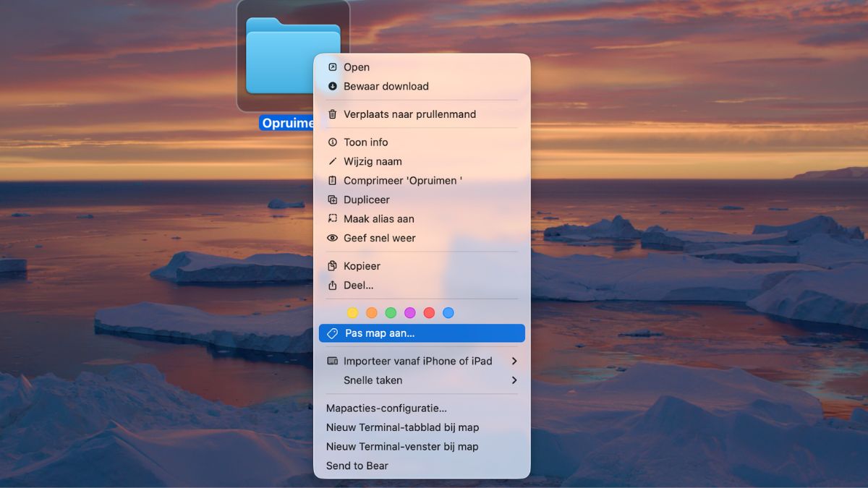Click the Open arrow icon in menu
The width and height of the screenshot is (868, 488).
point(333,67)
